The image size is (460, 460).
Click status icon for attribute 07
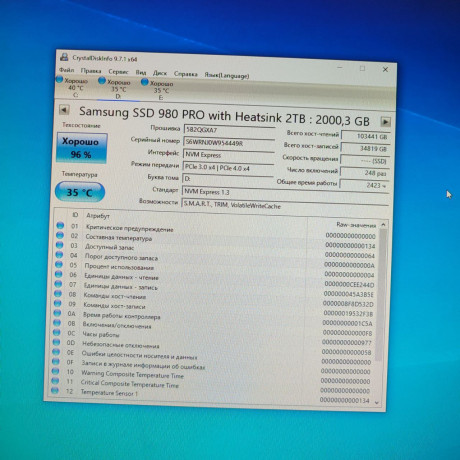point(58,284)
